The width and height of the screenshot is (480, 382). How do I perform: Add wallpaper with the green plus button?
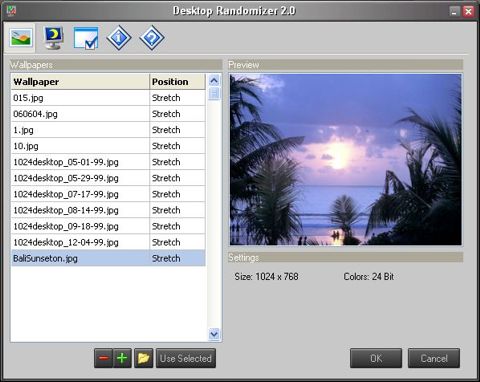(x=122, y=358)
